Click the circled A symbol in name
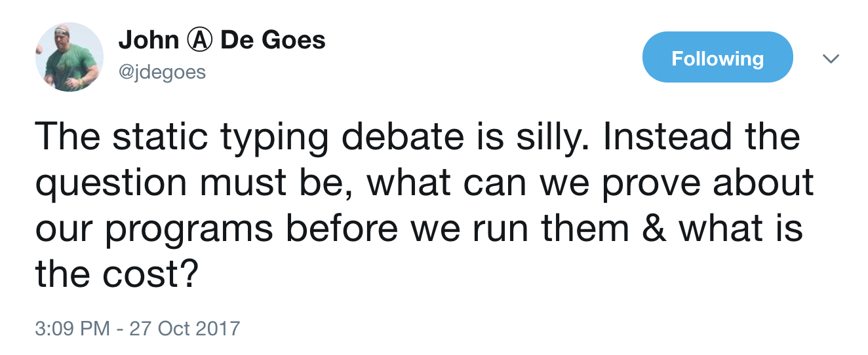Viewport: 868px width, 355px height. (x=199, y=41)
